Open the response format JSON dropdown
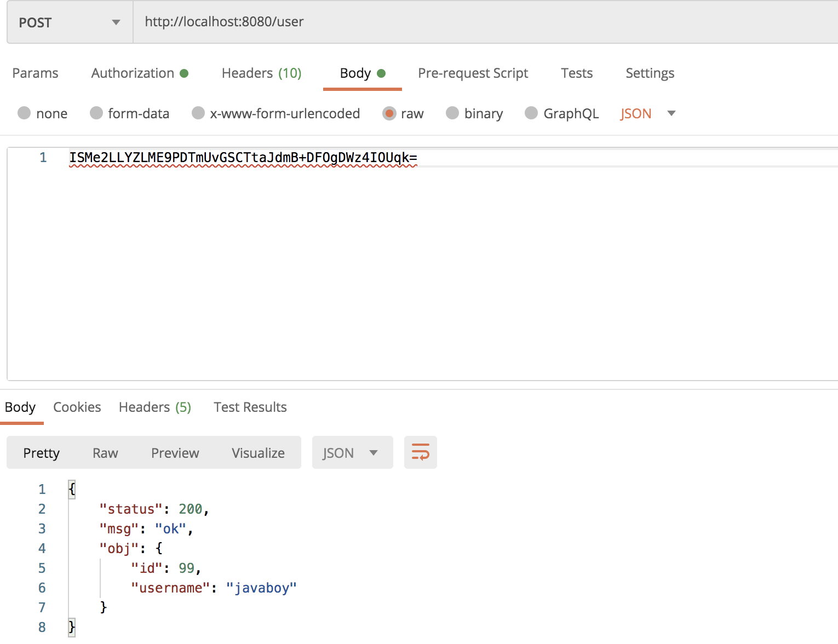The height and width of the screenshot is (644, 838). click(352, 453)
